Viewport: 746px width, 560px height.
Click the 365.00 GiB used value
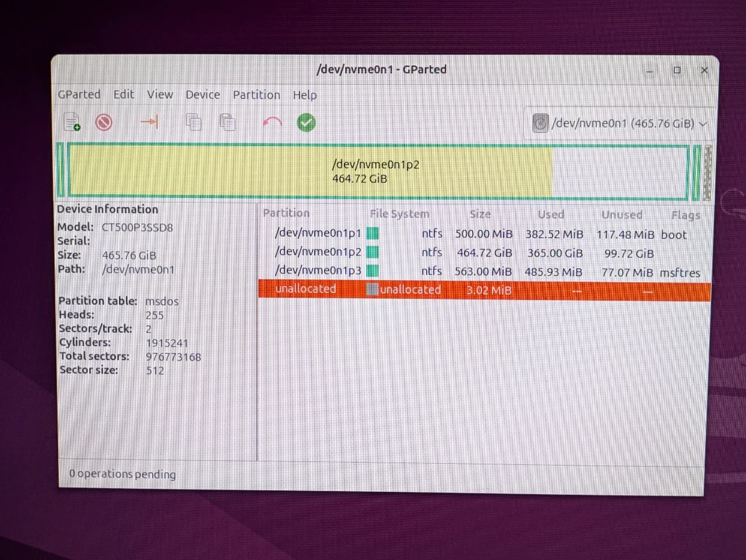pos(555,253)
